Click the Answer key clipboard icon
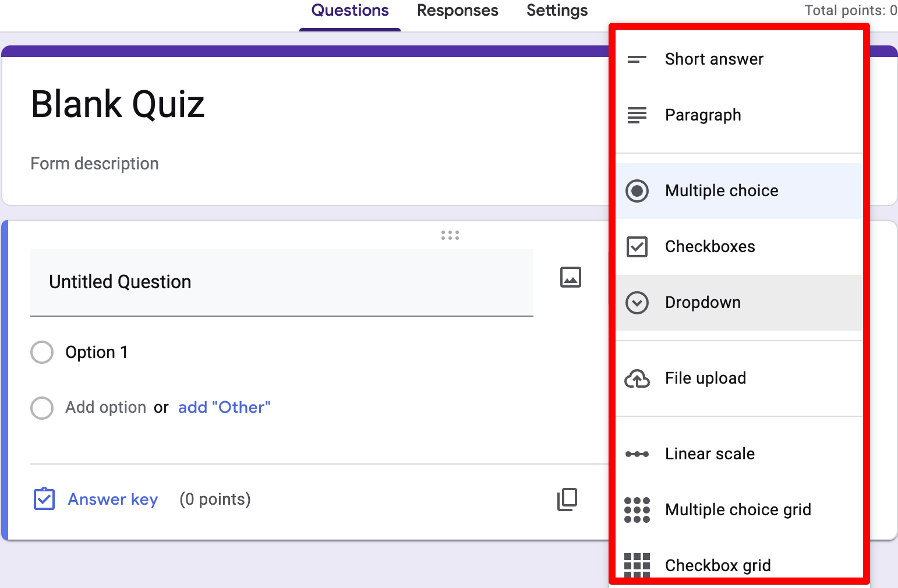Image resolution: width=898 pixels, height=588 pixels. [44, 499]
